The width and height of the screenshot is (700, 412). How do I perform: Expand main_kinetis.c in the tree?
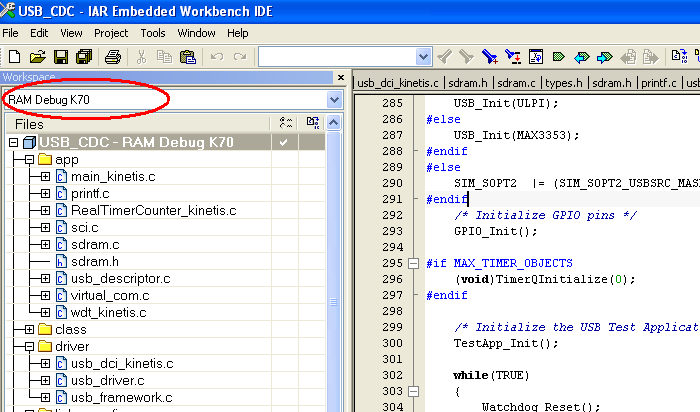[46, 177]
